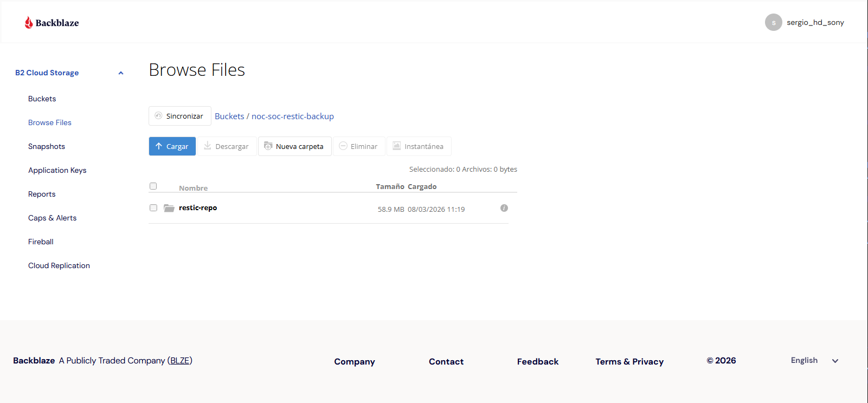Open Application Keys in the sidebar
This screenshot has width=868, height=403.
tap(57, 170)
